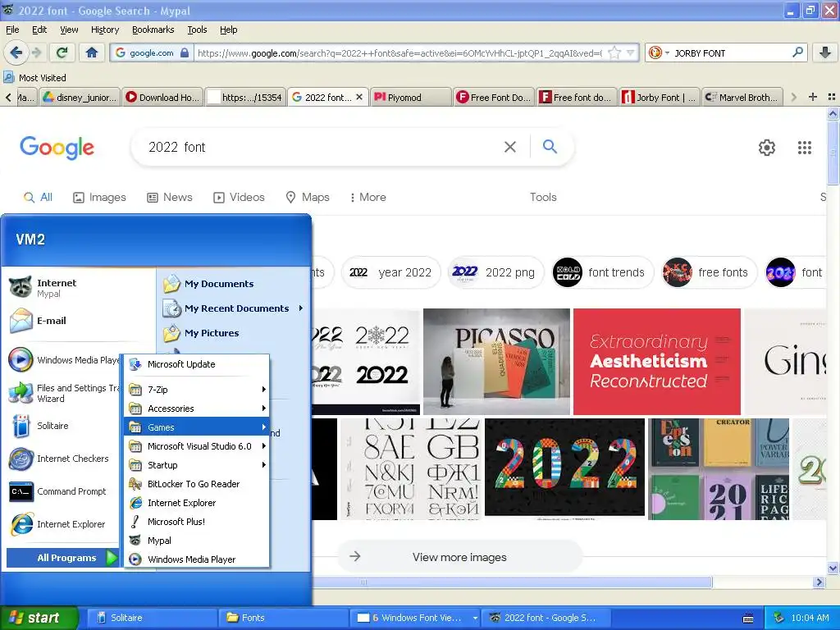Open Google search Tools options
Viewport: 840px width, 630px height.
[x=543, y=197]
